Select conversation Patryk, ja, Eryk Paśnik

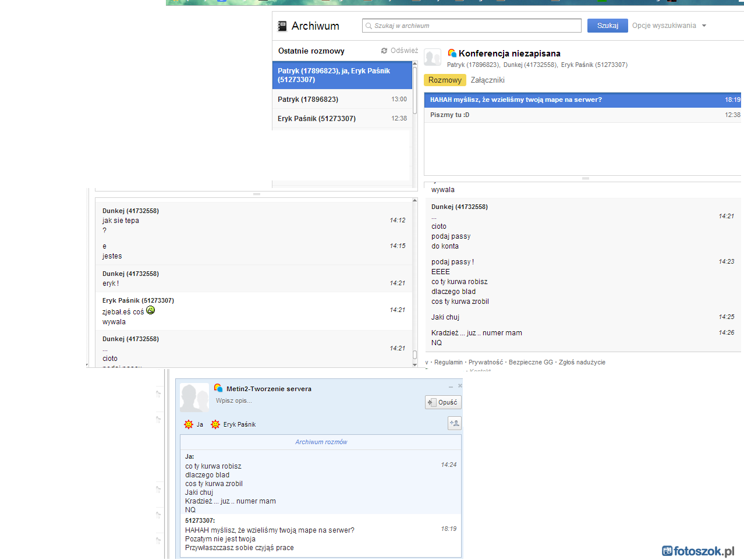[342, 75]
